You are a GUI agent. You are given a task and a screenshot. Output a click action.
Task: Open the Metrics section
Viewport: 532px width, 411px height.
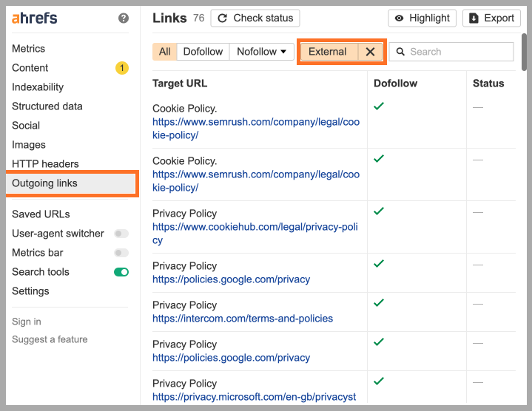(29, 49)
